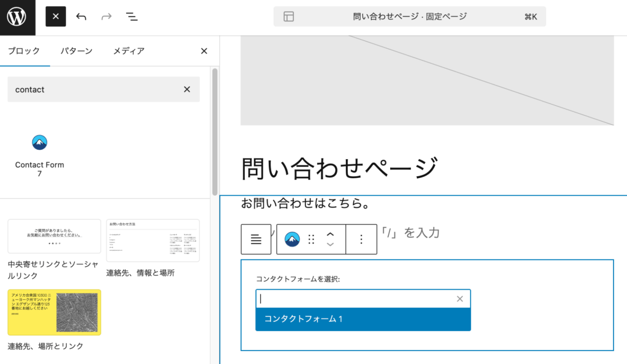Screen dimensions: 627x364
Task: Click the drag handle dots icon
Action: coord(311,239)
